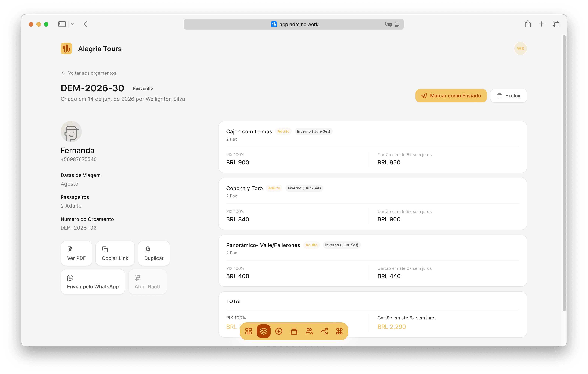Screen dimensions: 588x374
Task: Click the 2 Adulto passengers value
Action: tap(71, 206)
